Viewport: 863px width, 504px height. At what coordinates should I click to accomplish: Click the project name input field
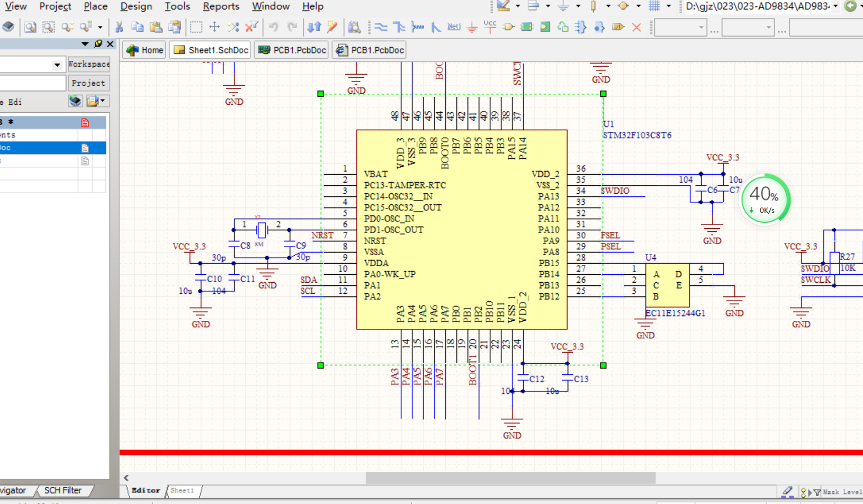pos(32,83)
